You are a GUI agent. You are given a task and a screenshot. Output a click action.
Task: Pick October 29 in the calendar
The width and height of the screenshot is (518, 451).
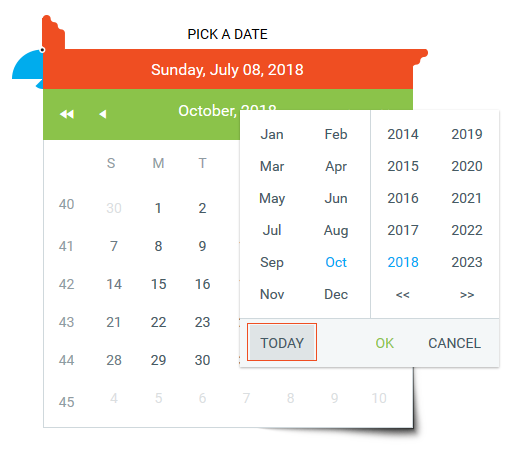click(x=158, y=360)
